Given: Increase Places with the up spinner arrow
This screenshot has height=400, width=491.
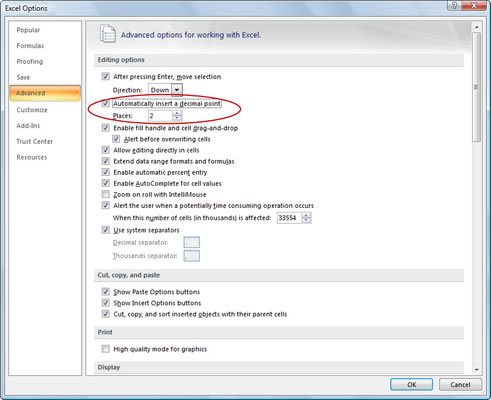Looking at the screenshot, I should click(x=177, y=113).
